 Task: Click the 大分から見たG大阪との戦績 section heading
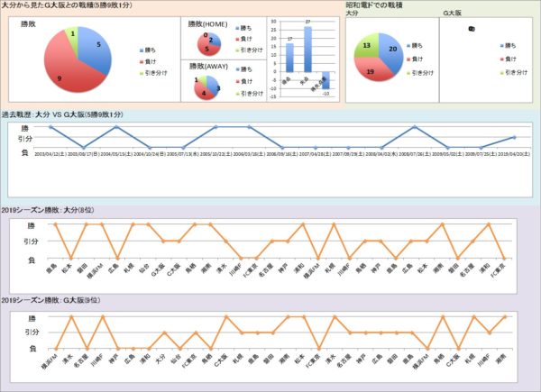tap(63, 6)
